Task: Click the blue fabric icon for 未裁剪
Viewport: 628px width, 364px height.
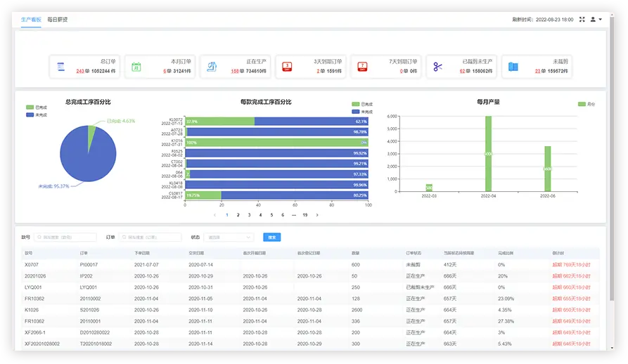Action: click(513, 67)
